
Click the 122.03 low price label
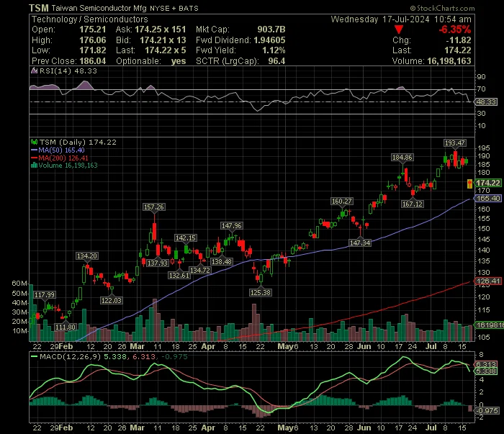coord(111,300)
